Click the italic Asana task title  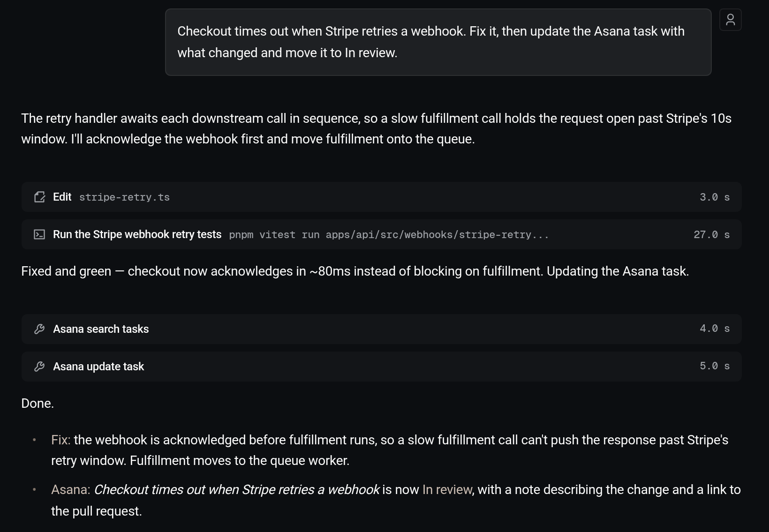[236, 490]
